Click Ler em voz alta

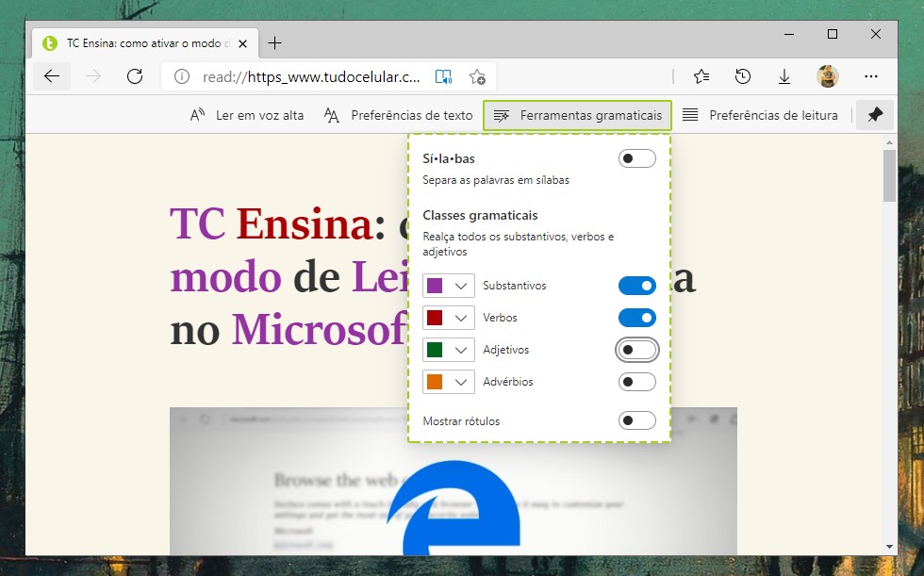tap(247, 115)
